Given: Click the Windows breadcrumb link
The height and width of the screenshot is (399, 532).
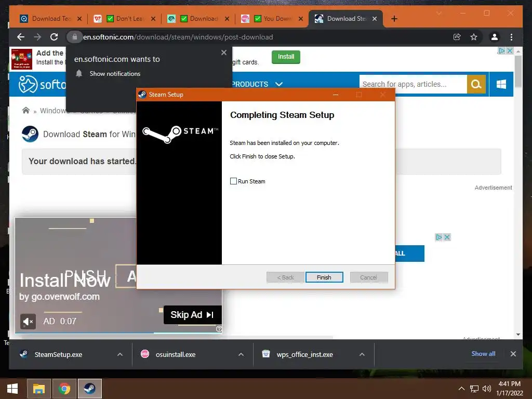Looking at the screenshot, I should (x=53, y=111).
